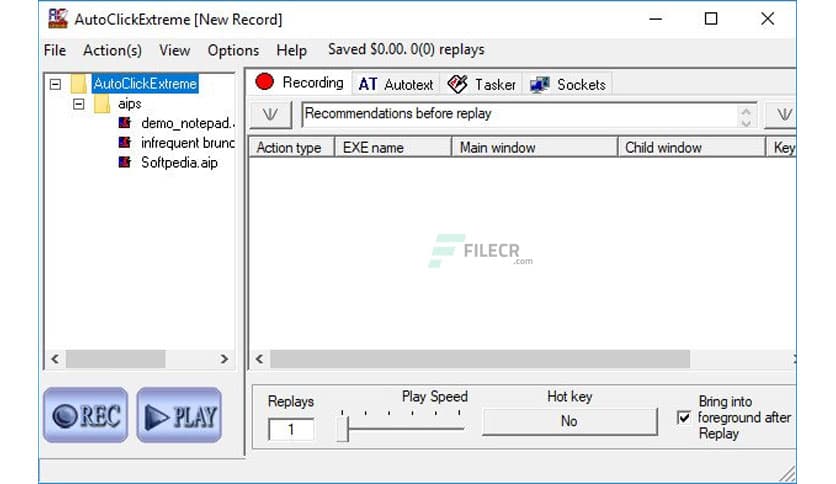This screenshot has height=484, width=836.
Task: Switch to the Tasker tab
Action: [481, 84]
